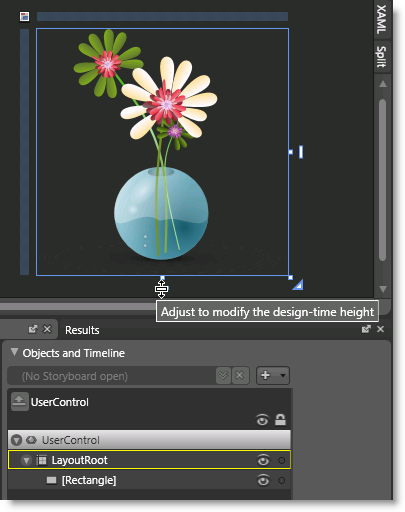Viewport: 405px width, 512px height.
Task: Click the vertical scrollbar thumb of artboard
Action: point(383,180)
